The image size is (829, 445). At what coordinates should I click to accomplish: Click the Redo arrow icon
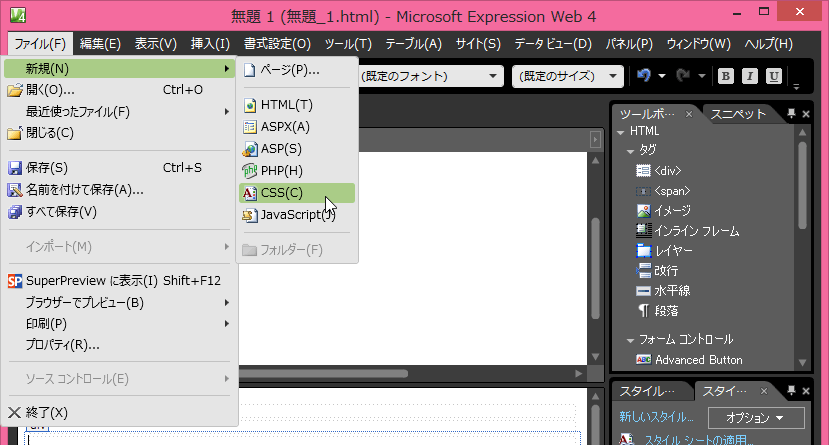683,76
